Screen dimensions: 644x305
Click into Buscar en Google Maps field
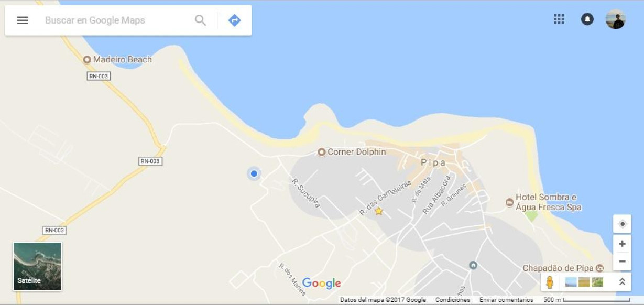click(x=115, y=20)
